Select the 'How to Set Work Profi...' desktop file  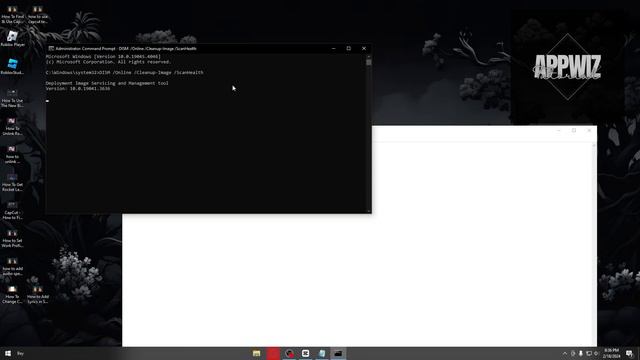pyautogui.click(x=12, y=239)
